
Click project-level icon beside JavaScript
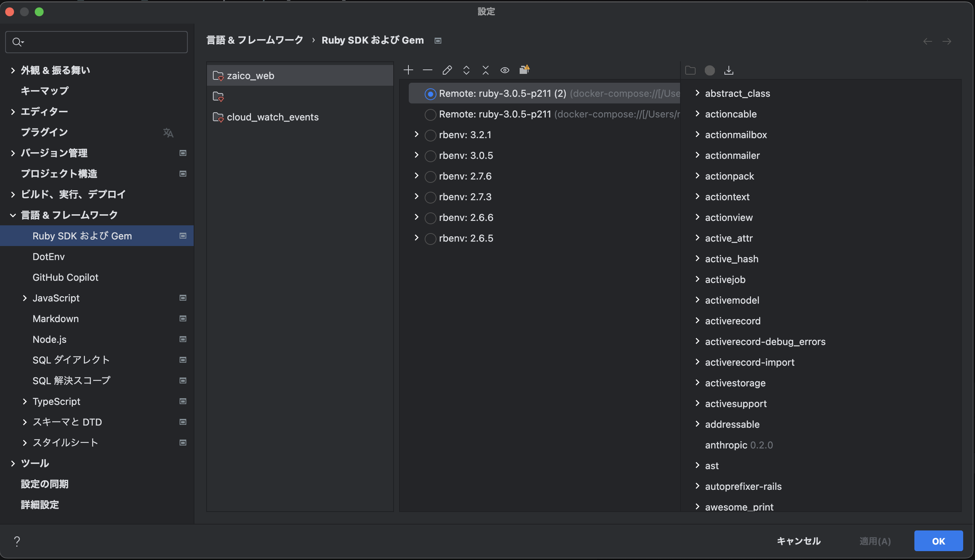[x=183, y=298]
